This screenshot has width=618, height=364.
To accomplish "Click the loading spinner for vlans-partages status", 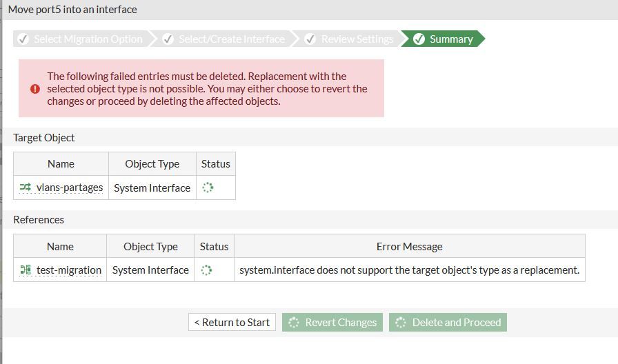I will (x=208, y=188).
